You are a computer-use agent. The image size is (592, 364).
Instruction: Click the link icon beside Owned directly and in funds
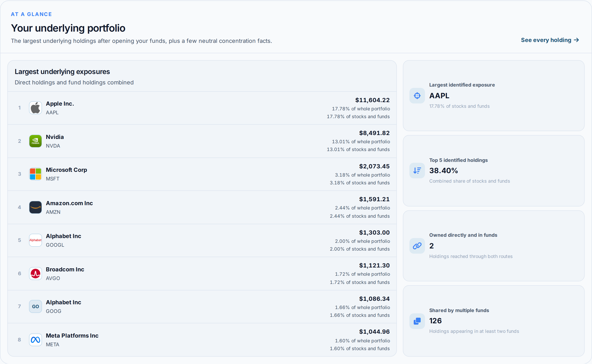coord(417,246)
